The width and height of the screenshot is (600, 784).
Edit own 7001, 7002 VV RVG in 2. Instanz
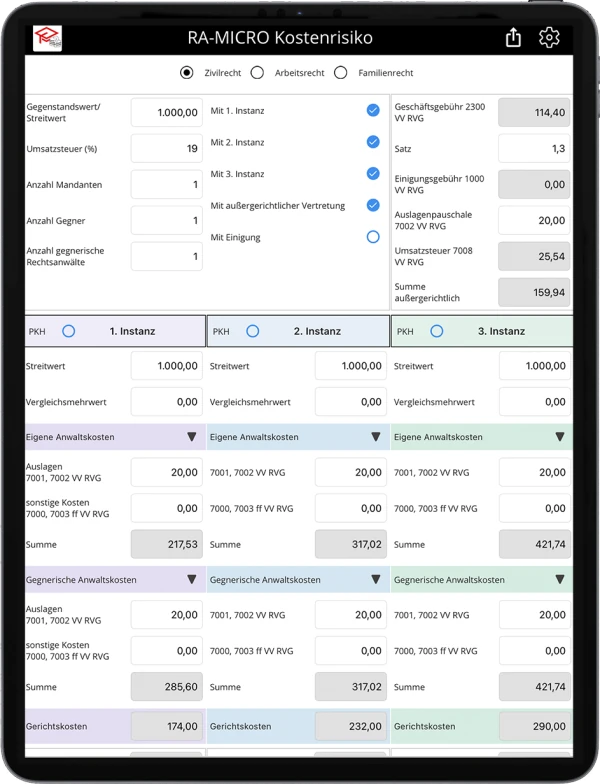(351, 472)
